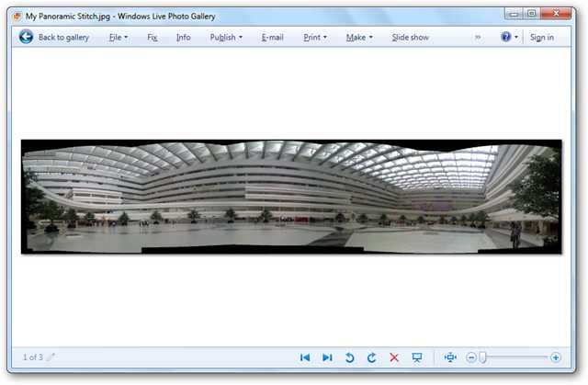Show hidden toolbar items with chevron

point(478,38)
